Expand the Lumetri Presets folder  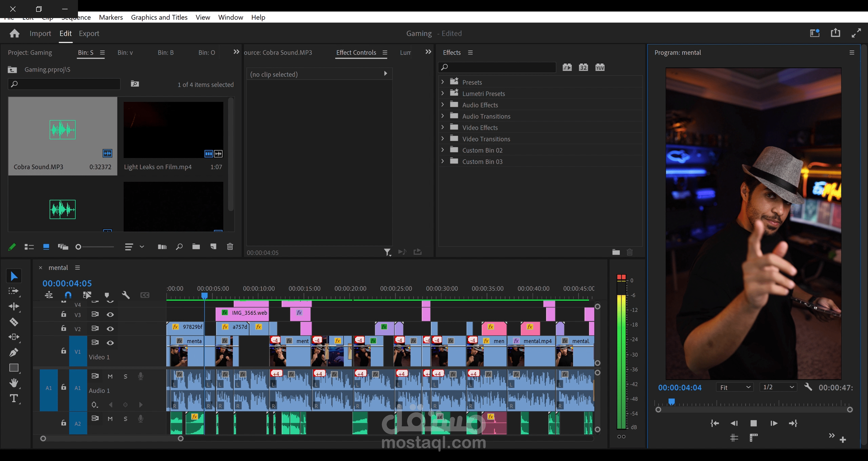pos(443,93)
